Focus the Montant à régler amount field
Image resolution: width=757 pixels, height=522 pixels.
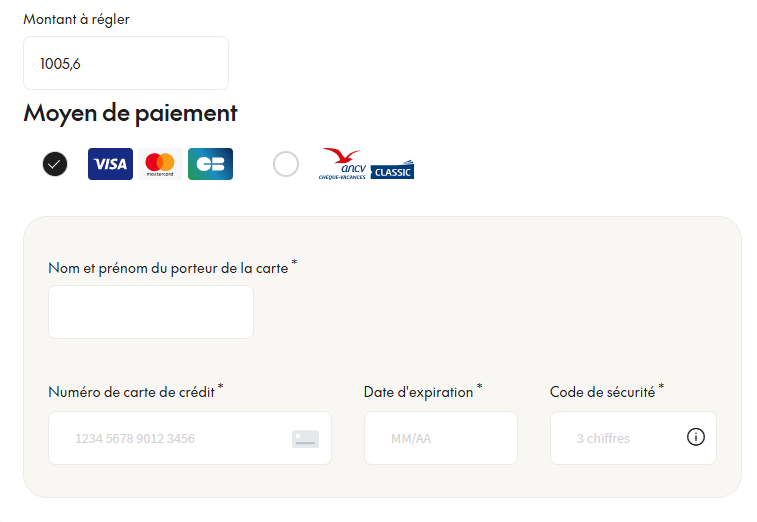[x=126, y=63]
